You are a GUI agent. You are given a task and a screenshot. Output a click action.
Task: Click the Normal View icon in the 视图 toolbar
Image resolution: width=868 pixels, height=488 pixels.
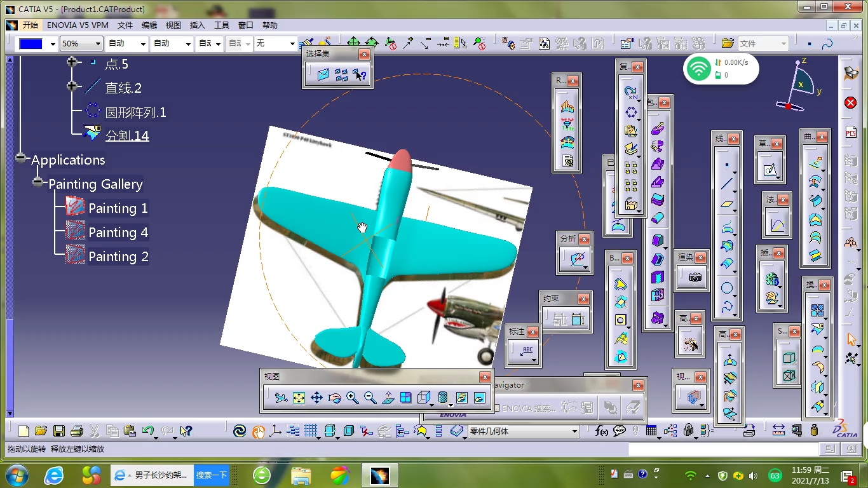pyautogui.click(x=388, y=398)
